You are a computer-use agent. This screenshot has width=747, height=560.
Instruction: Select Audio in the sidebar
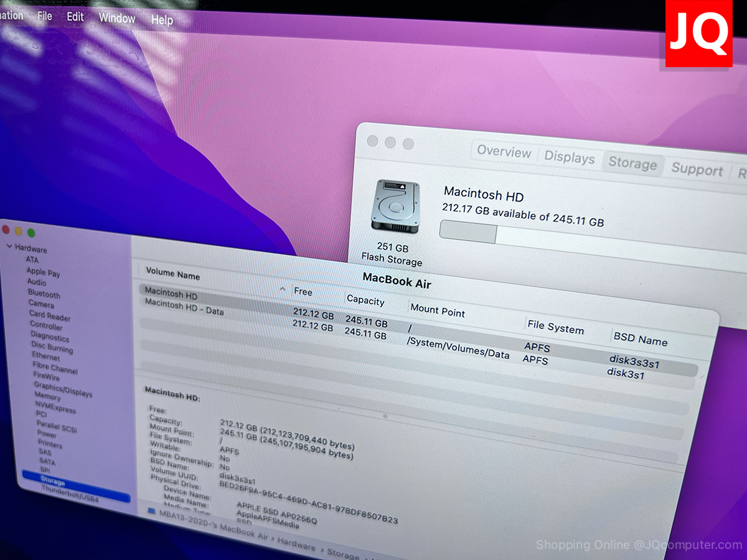coord(37,282)
